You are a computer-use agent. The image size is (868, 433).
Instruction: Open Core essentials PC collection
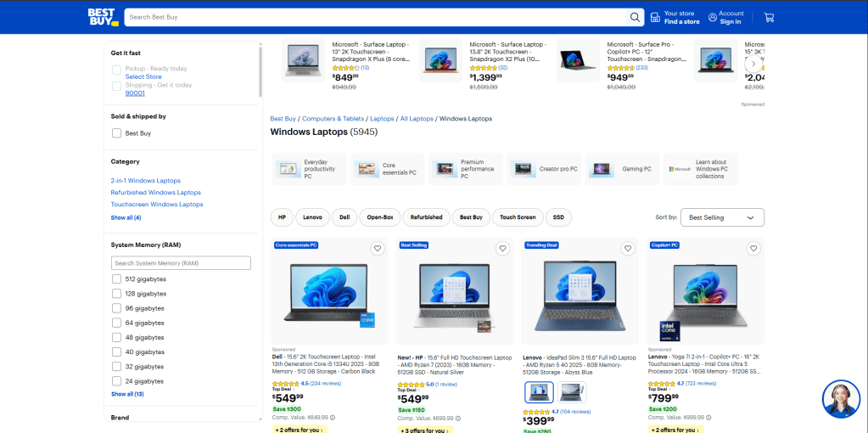tap(388, 169)
